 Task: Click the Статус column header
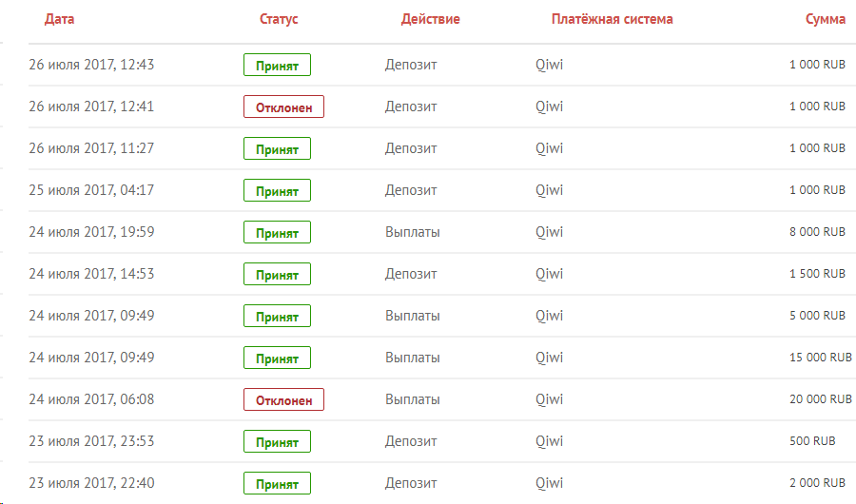279,19
